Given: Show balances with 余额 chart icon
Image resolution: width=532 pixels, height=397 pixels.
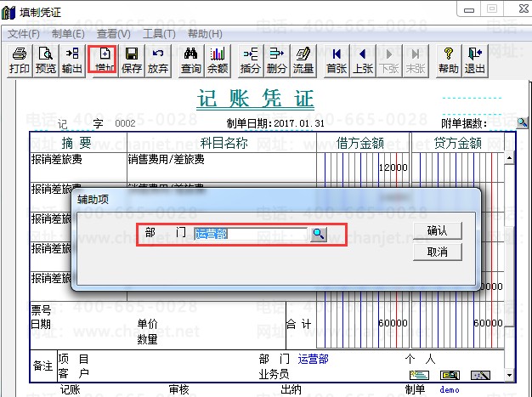Looking at the screenshot, I should (x=218, y=61).
